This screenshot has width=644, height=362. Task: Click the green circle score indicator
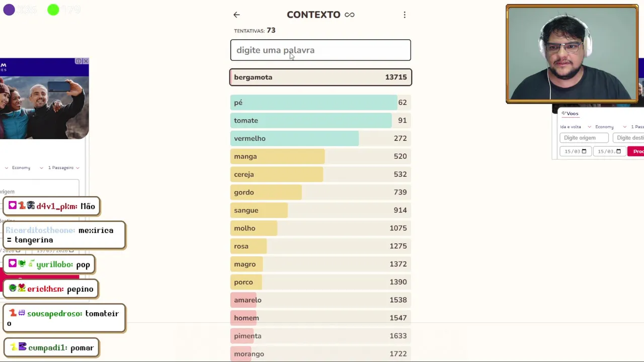[53, 10]
